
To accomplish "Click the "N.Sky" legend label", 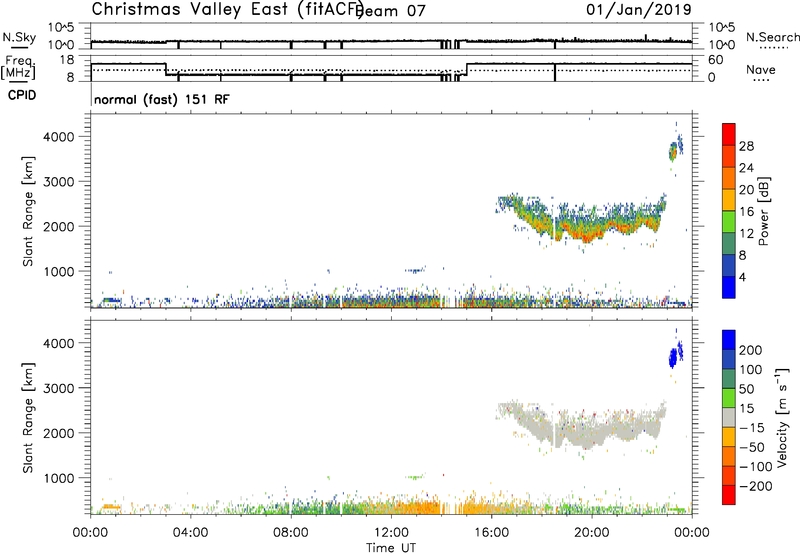I will coord(19,37).
